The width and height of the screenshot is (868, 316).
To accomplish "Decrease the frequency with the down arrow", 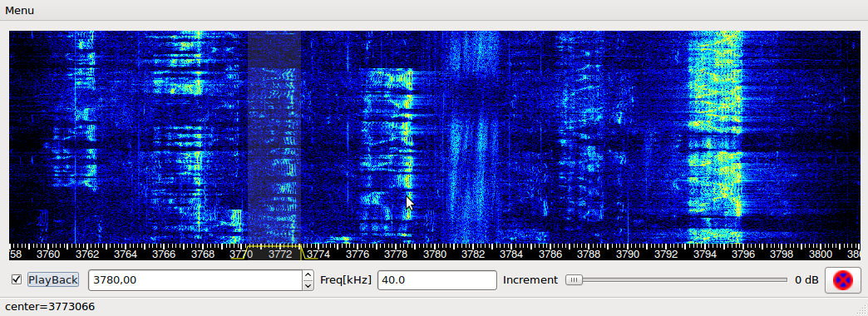I will tap(308, 285).
